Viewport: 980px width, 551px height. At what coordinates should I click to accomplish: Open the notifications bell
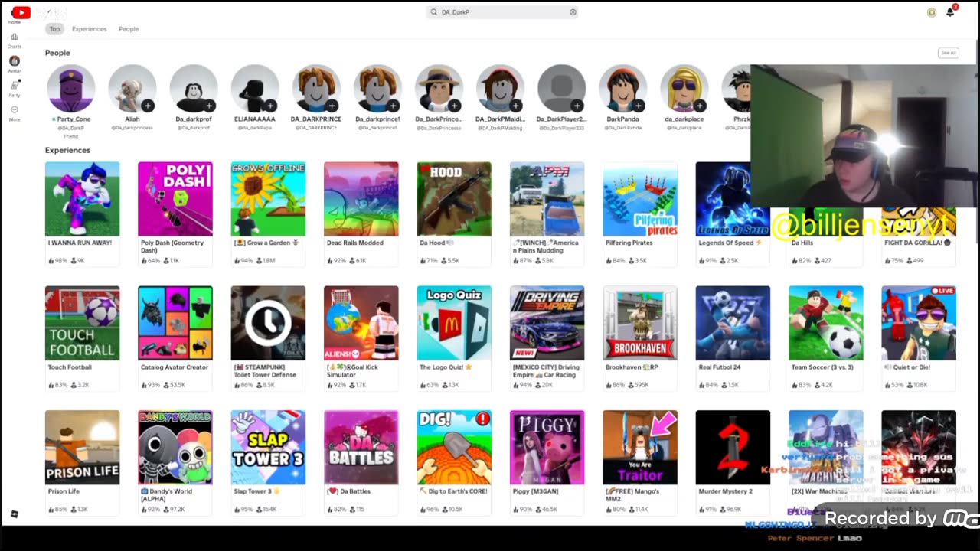[950, 12]
